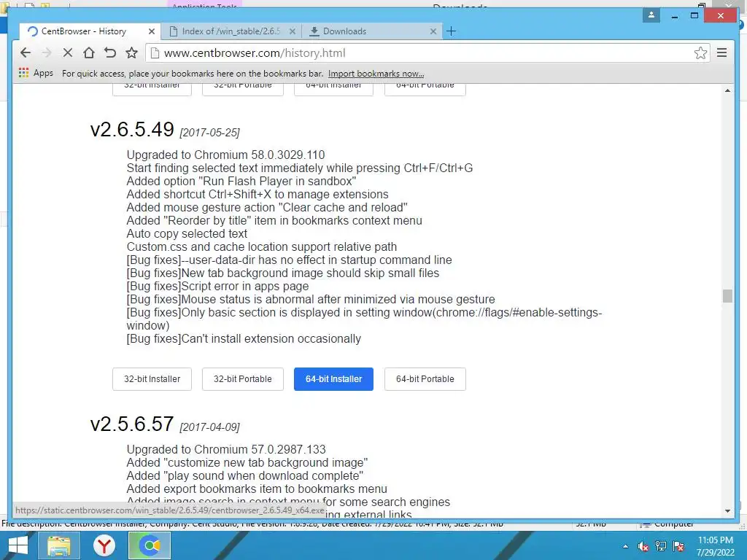Click "[Bug fixes]Can't install extension occasionally" line
Image resolution: width=747 pixels, height=560 pixels.
point(244,338)
